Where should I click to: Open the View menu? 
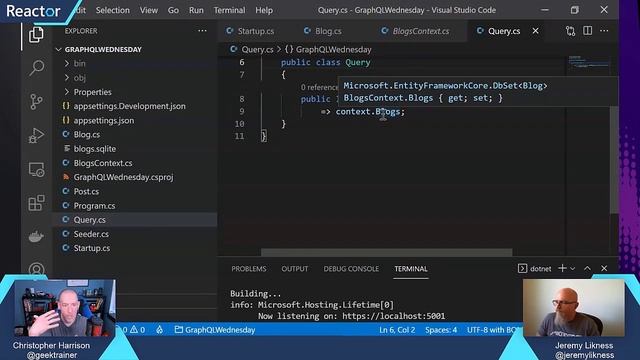tap(149, 10)
